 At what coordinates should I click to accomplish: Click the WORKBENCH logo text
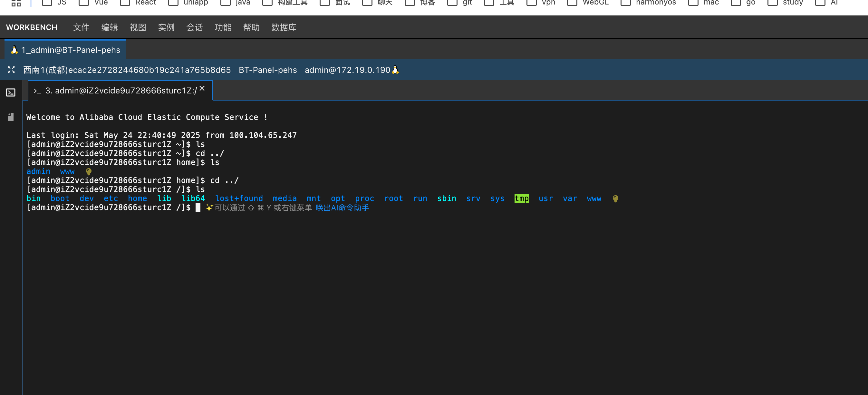pos(32,27)
